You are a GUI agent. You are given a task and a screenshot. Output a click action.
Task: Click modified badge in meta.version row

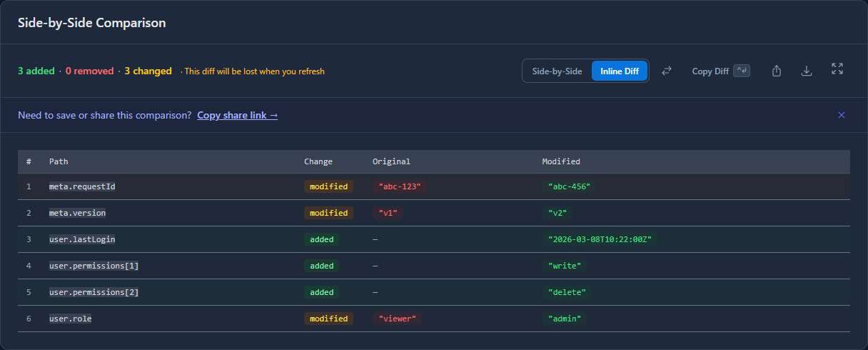pyautogui.click(x=328, y=213)
